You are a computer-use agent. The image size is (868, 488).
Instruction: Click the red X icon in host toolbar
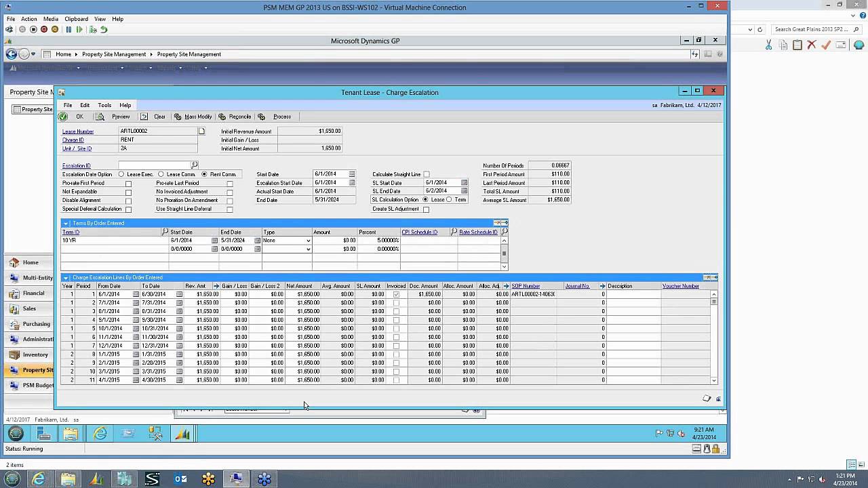coord(811,45)
